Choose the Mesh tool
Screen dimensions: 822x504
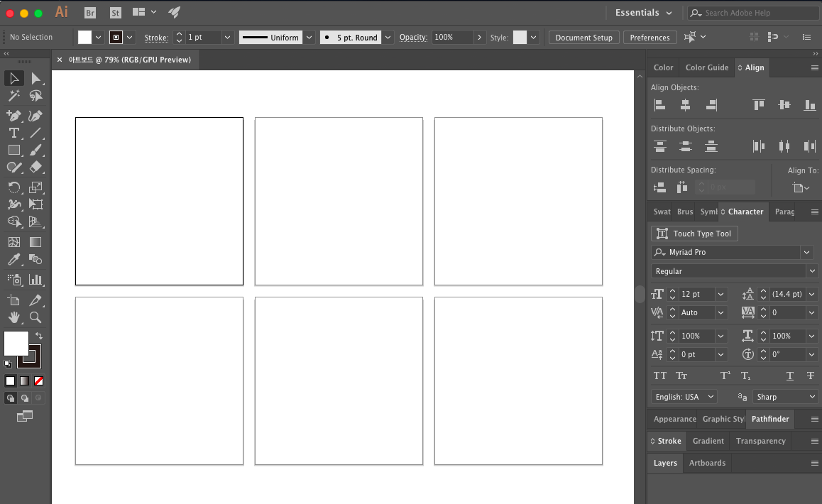pyautogui.click(x=14, y=242)
